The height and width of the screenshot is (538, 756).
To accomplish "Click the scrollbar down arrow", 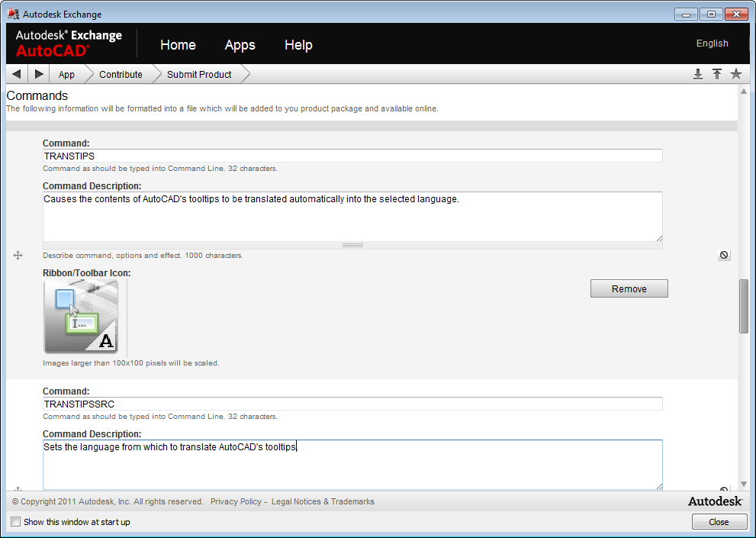I will [x=744, y=484].
